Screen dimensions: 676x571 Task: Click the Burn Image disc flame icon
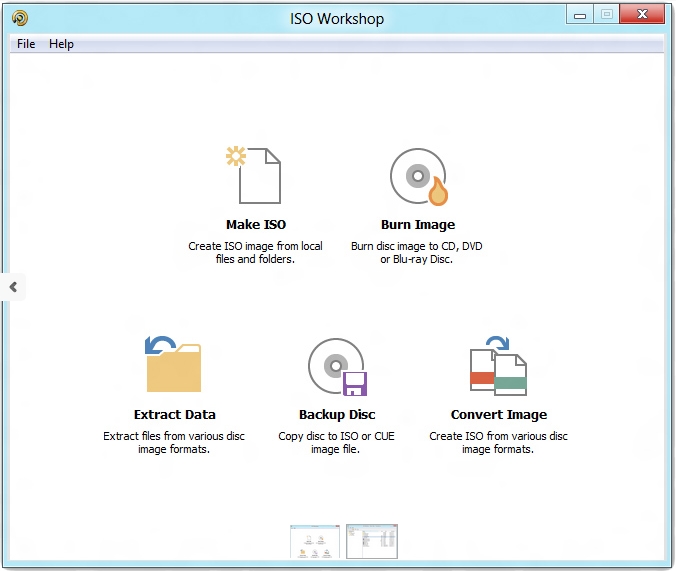[419, 176]
